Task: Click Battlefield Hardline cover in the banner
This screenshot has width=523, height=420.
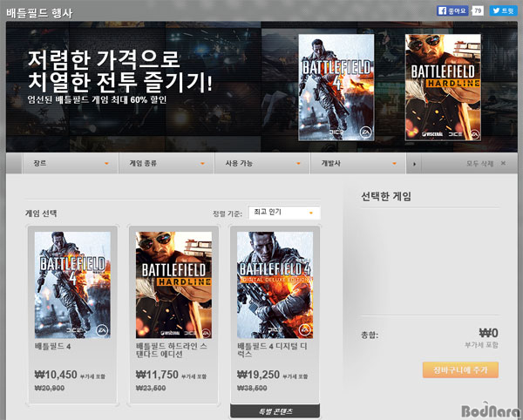Action: point(443,87)
